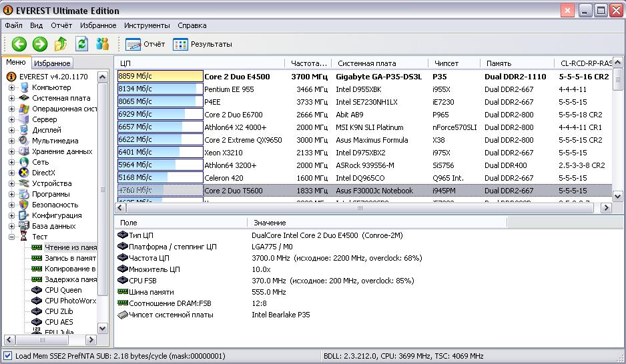Click the CPU ZLib chip icon
The height and width of the screenshot is (364, 626).
37,311
